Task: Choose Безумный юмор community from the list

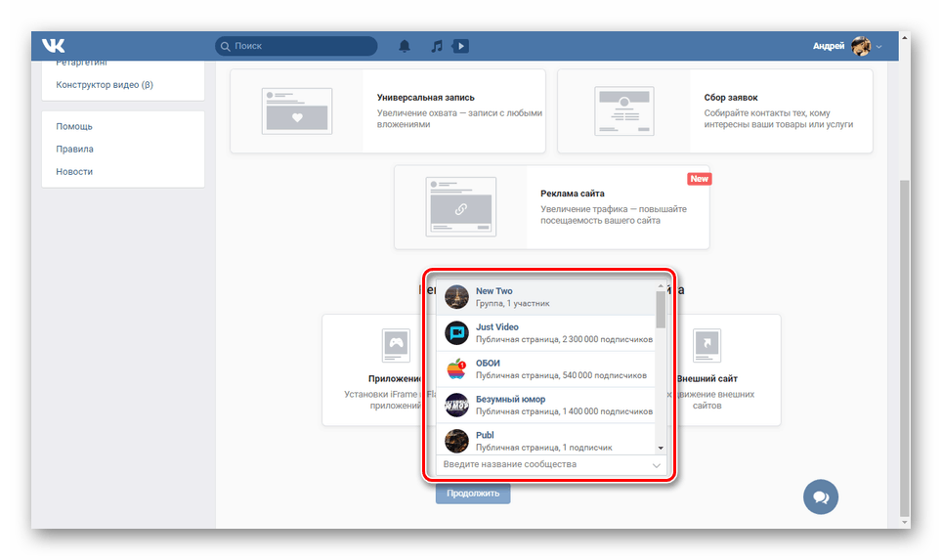Action: [x=545, y=405]
